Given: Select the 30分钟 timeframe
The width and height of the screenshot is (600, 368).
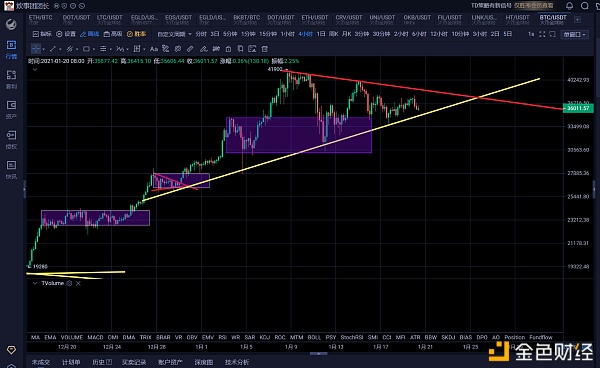Looking at the screenshot, I should (x=381, y=34).
